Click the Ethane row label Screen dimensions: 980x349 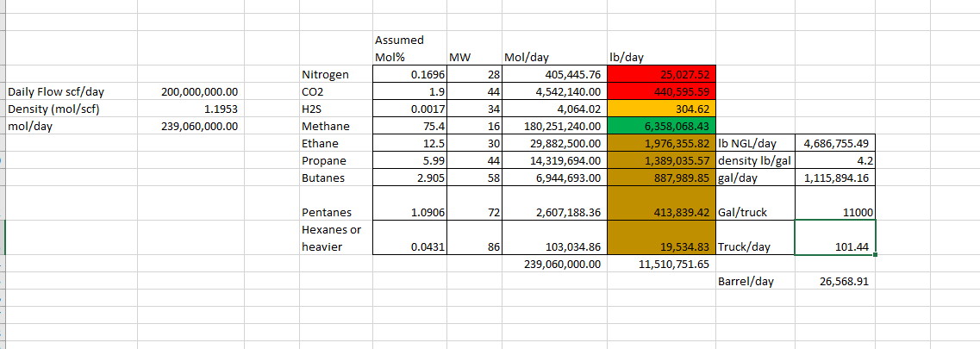pos(336,144)
